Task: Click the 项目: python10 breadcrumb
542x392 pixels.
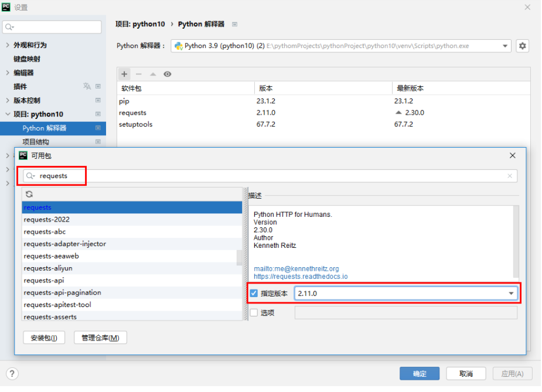Action: (x=141, y=24)
